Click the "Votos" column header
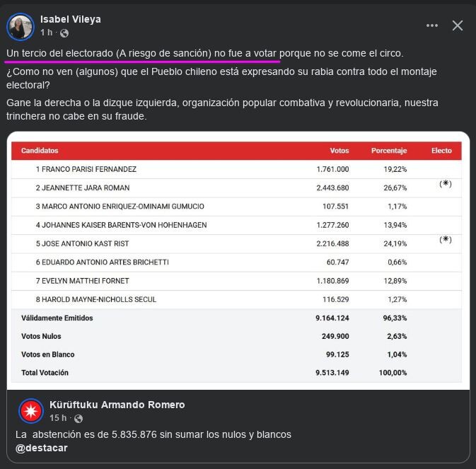The image size is (476, 469). pyautogui.click(x=339, y=151)
